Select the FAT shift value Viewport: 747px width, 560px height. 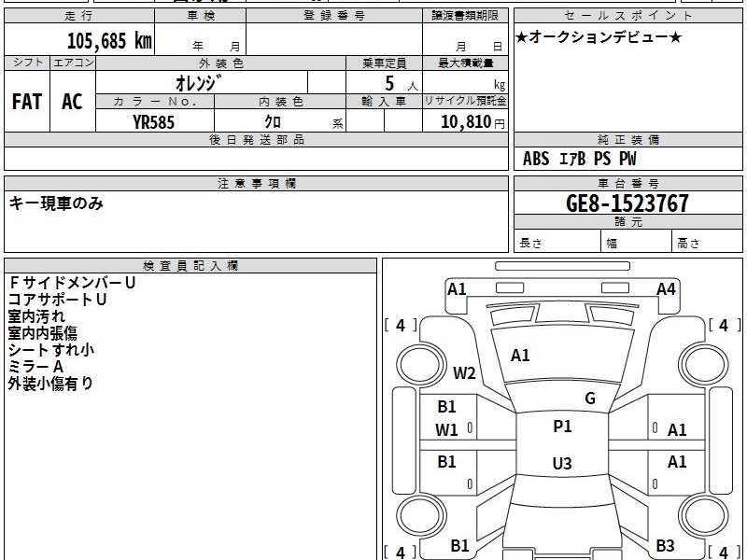27,102
